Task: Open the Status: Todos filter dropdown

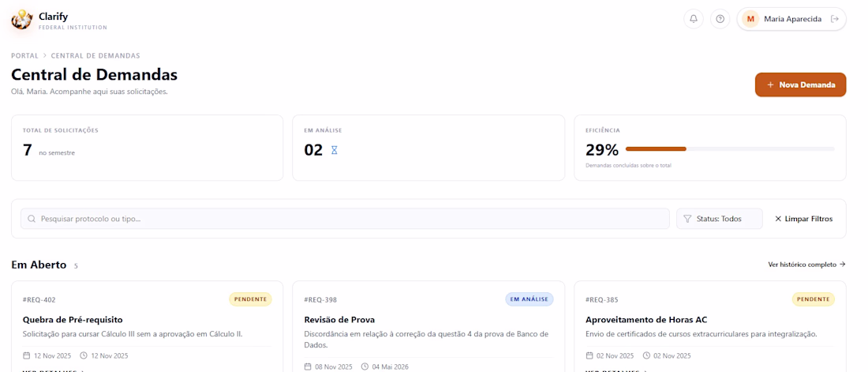Action: 719,219
